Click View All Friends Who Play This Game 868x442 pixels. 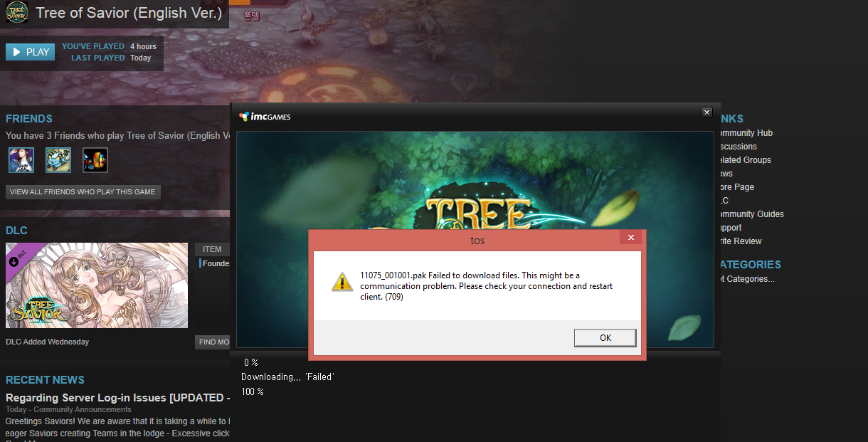point(83,192)
